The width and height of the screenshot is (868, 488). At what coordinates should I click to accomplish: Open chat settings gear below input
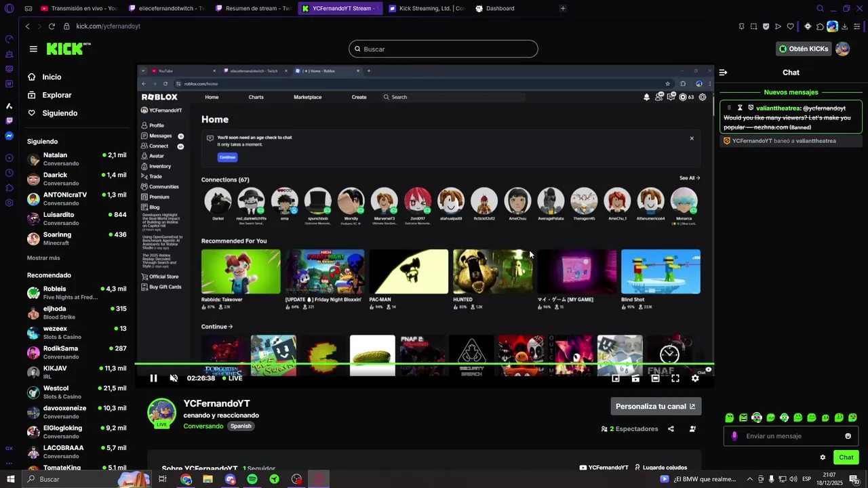[823, 457]
